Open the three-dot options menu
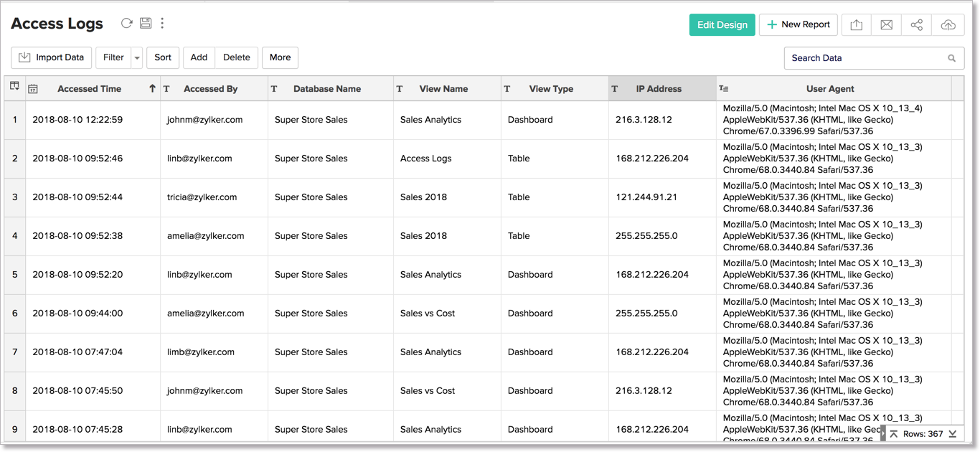Viewport: 980px width, 452px height. click(162, 23)
